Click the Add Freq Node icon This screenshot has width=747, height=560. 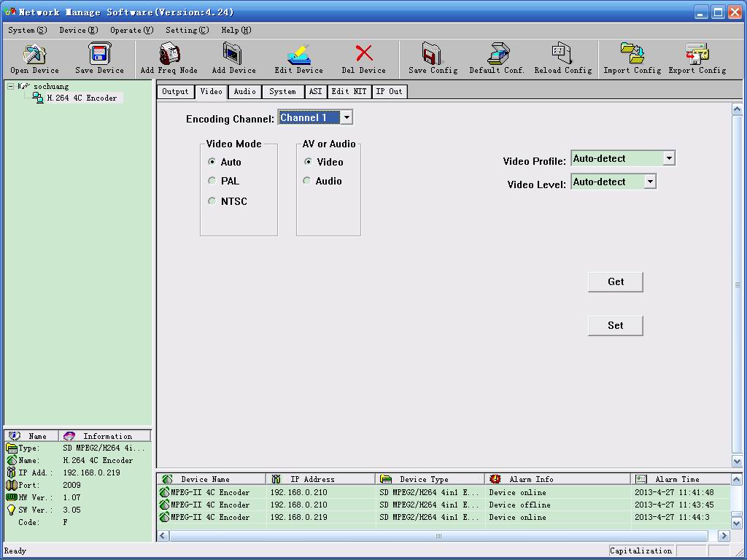(169, 53)
